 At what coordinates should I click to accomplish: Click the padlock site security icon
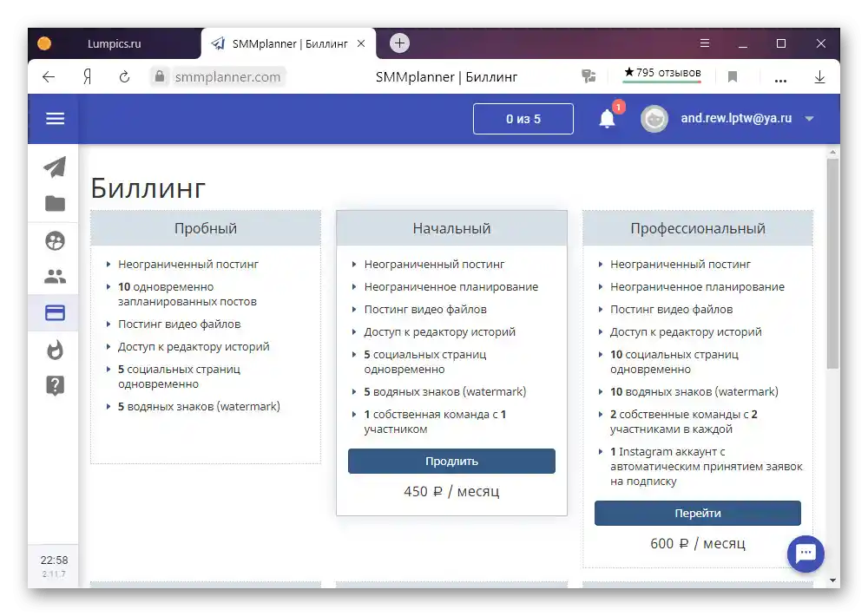coord(160,76)
